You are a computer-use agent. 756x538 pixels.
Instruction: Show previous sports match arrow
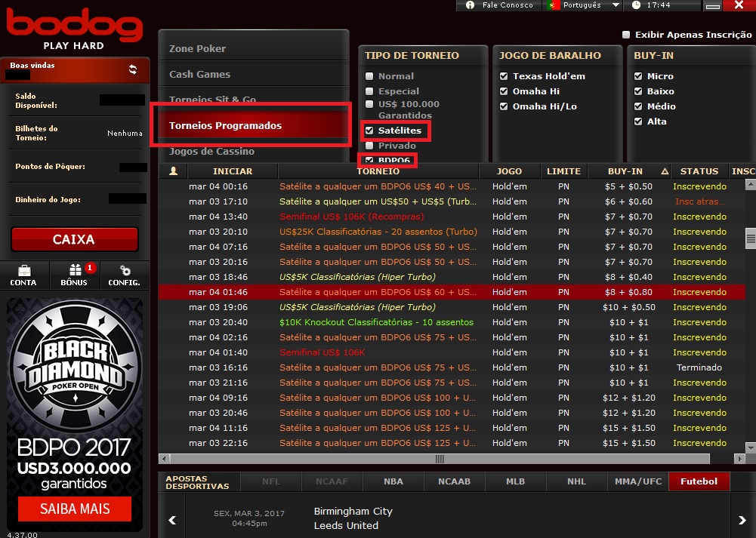point(172,520)
